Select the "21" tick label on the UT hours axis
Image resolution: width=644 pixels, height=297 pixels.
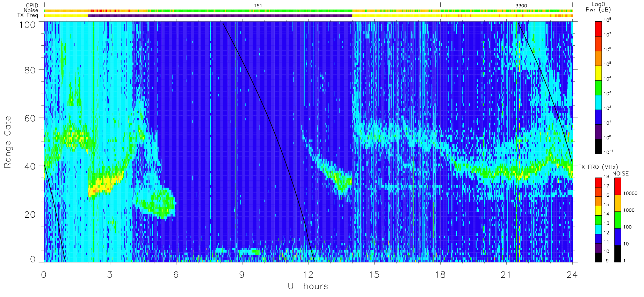506,275
